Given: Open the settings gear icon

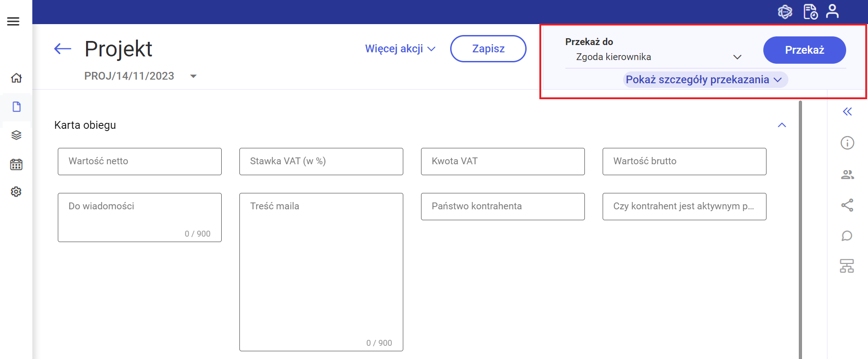Looking at the screenshot, I should [16, 192].
